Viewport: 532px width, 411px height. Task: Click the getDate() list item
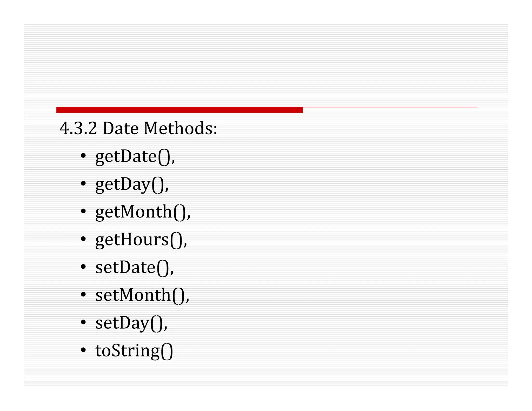pos(135,156)
